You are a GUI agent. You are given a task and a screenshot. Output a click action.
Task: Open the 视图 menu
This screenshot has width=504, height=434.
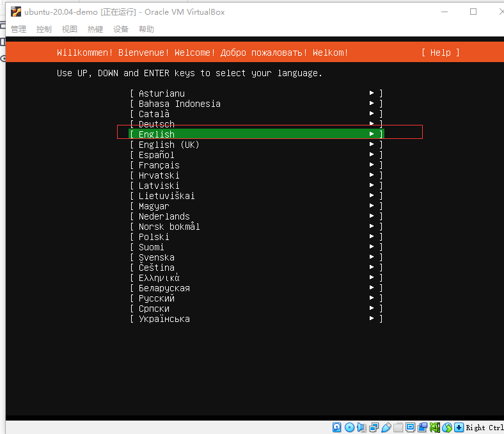pos(70,29)
